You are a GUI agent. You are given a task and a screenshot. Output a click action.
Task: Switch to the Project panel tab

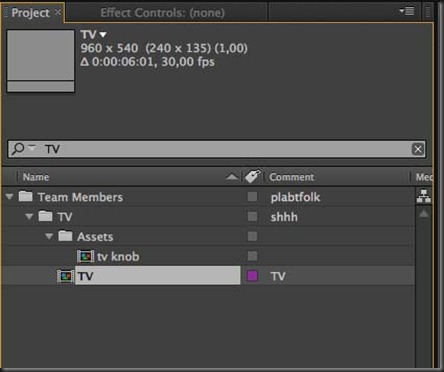pyautogui.click(x=30, y=13)
